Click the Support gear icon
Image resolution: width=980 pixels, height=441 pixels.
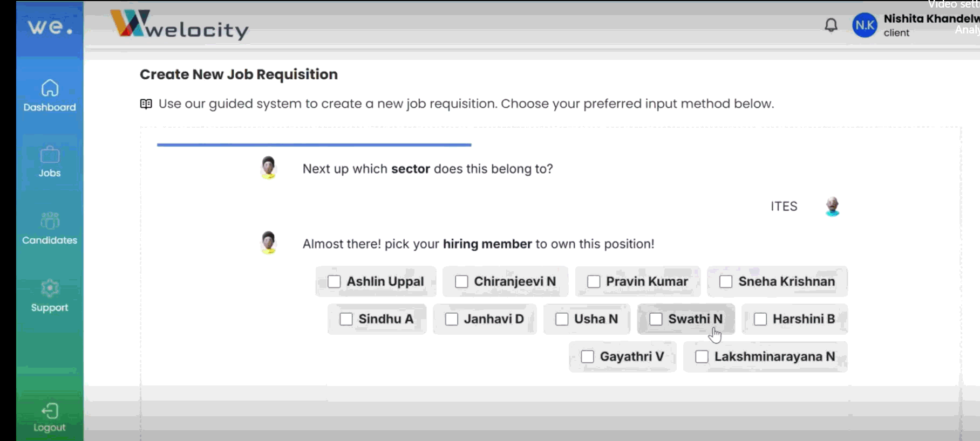point(50,288)
